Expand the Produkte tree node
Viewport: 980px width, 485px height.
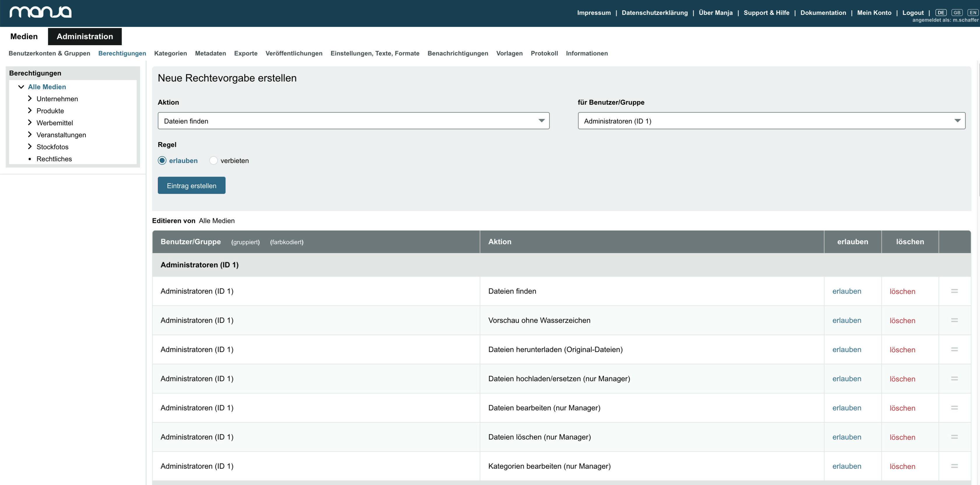[30, 110]
